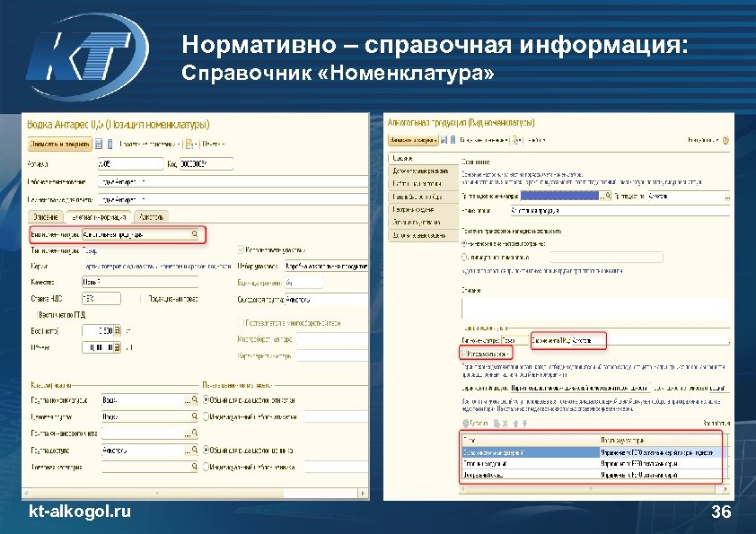Open the Группа номенклатуры selection magnifier

click(195, 399)
